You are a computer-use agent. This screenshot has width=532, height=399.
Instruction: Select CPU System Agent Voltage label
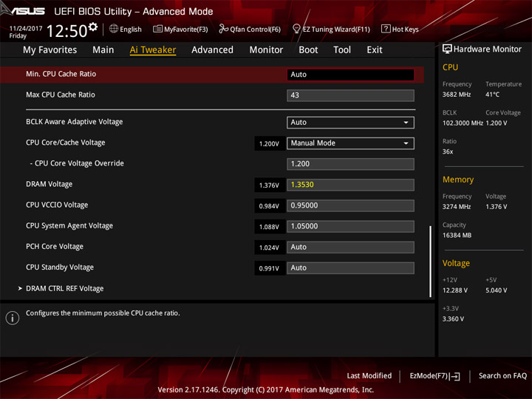point(69,225)
